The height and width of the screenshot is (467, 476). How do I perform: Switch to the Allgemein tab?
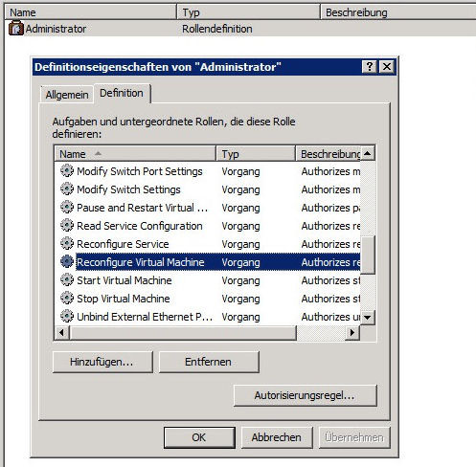point(67,95)
